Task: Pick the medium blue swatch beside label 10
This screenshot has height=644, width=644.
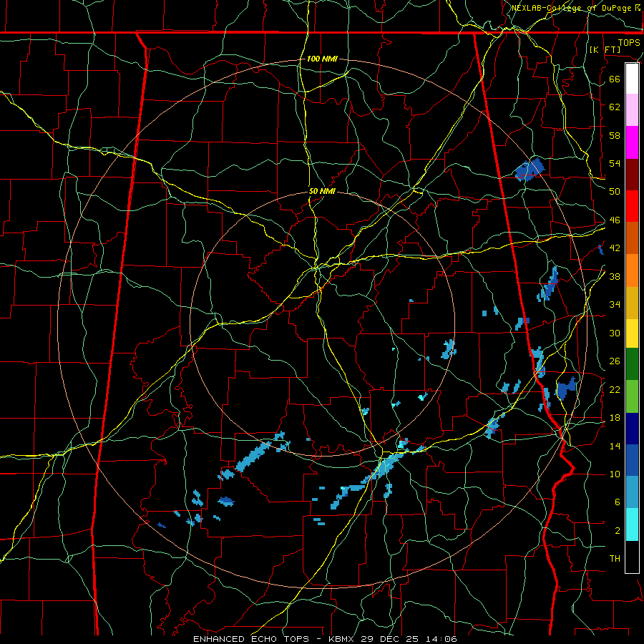Action: (x=632, y=460)
